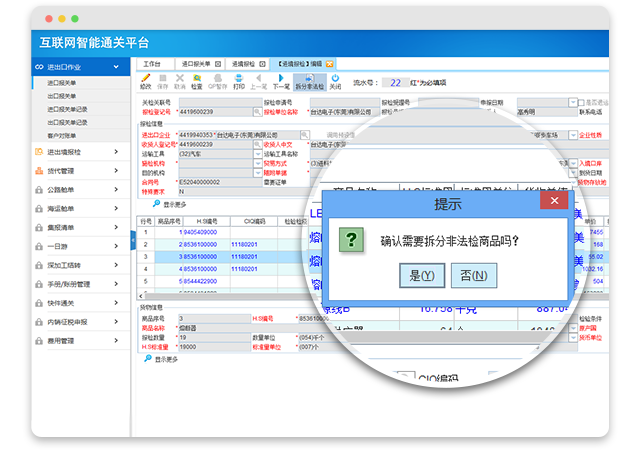Click the magnifier beside upper 显示更多

click(x=156, y=204)
